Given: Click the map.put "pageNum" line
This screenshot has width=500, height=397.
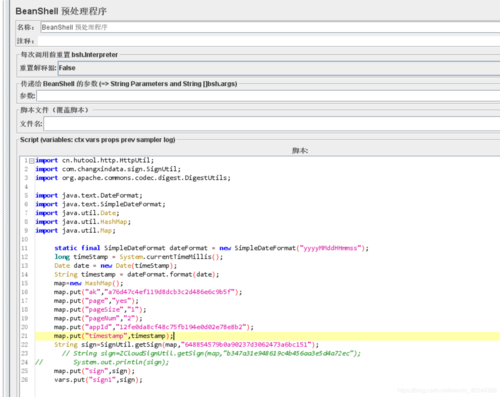Looking at the screenshot, I should (x=98, y=318).
